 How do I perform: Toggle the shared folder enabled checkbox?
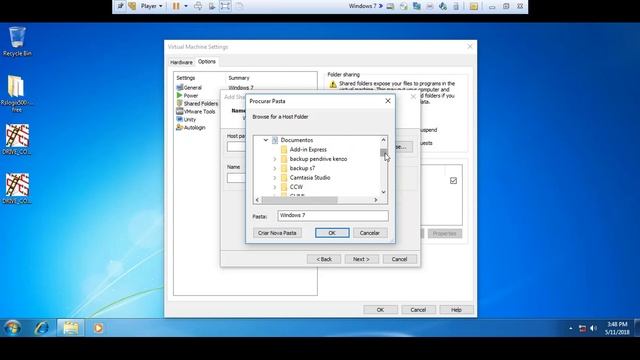[453, 181]
